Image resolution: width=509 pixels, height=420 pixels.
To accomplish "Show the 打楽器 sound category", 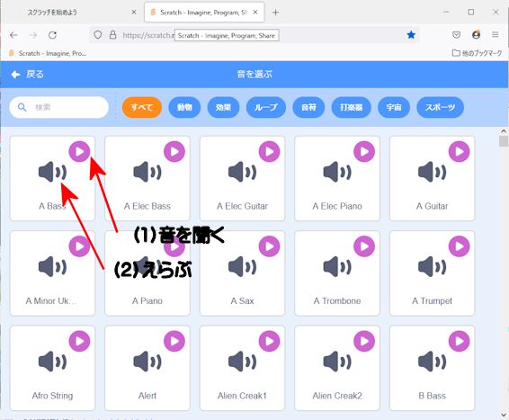I will tap(352, 107).
